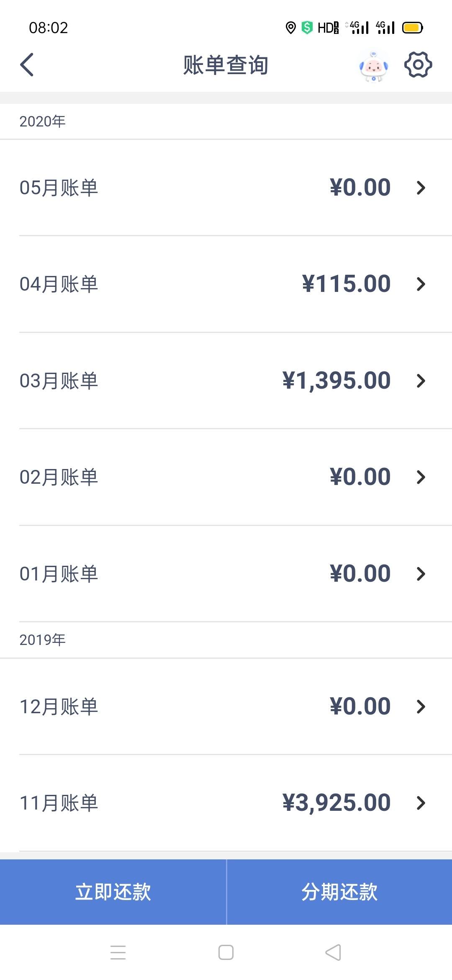452x980 pixels.
Task: Select the ¥115.00 amount
Action: [x=347, y=284]
